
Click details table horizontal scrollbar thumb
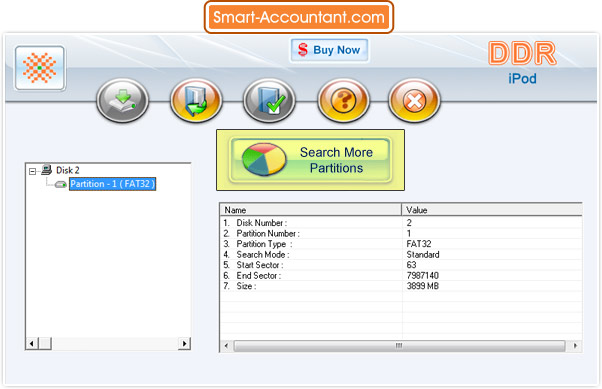[399, 346]
